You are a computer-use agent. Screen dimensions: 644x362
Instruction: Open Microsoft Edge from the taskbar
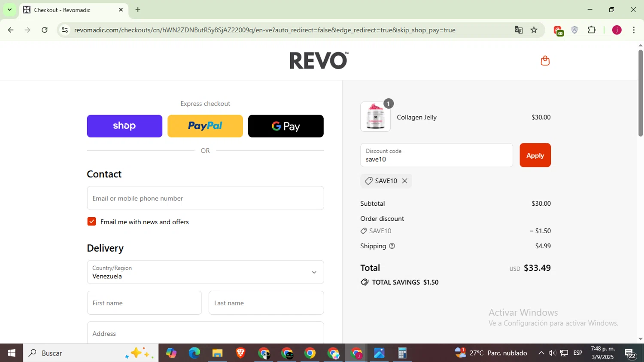[194, 353]
